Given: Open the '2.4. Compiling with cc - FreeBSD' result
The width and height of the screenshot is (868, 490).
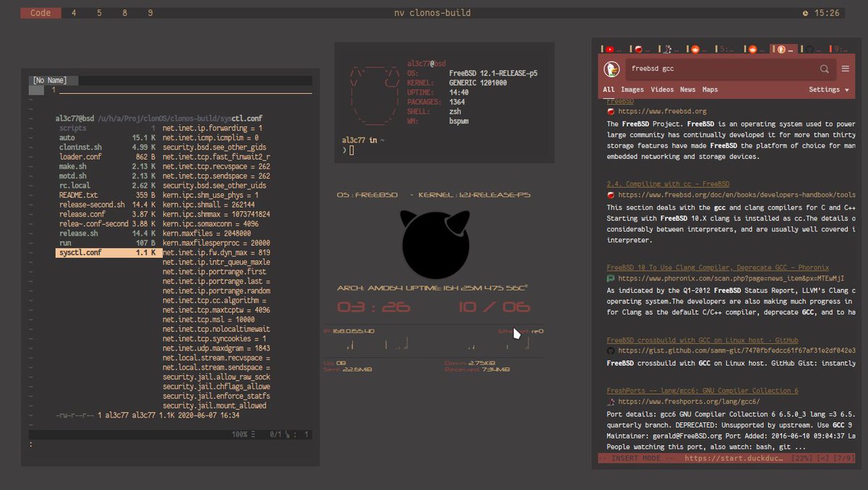Looking at the screenshot, I should (x=668, y=184).
